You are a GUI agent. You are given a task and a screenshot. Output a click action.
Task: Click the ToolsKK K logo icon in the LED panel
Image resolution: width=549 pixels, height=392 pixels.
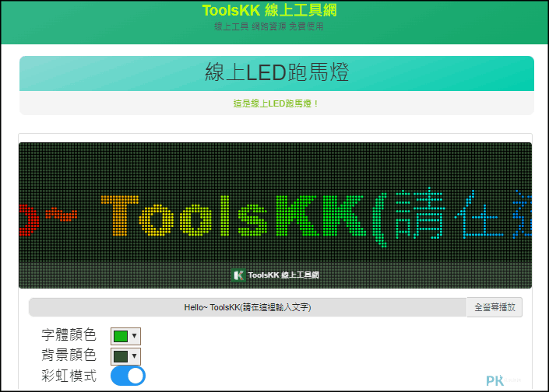point(238,275)
